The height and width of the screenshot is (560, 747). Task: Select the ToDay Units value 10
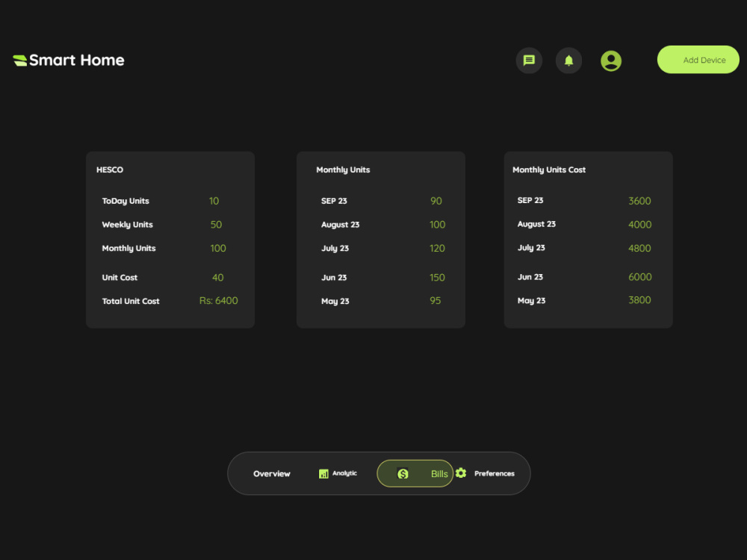[x=214, y=201]
